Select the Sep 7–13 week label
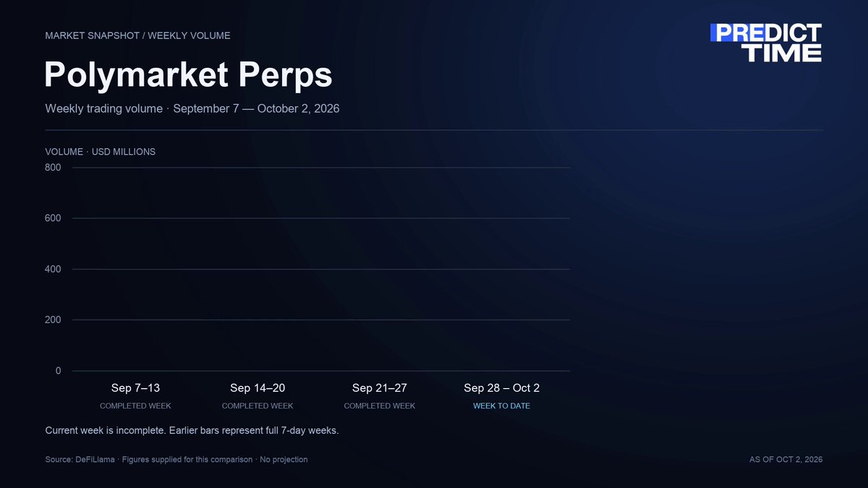The height and width of the screenshot is (488, 868). click(135, 388)
